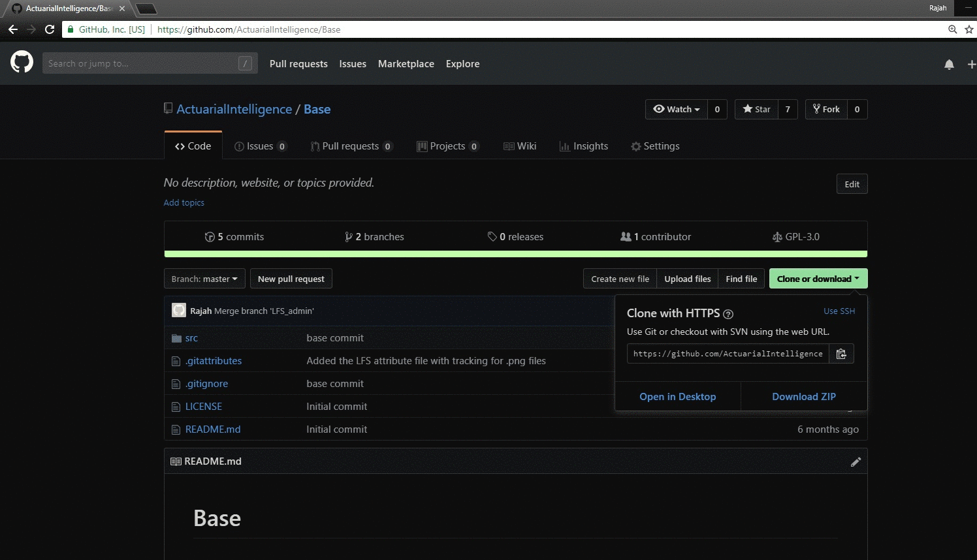Click the file icon next to README.md row
This screenshot has width=977, height=560.
click(176, 429)
